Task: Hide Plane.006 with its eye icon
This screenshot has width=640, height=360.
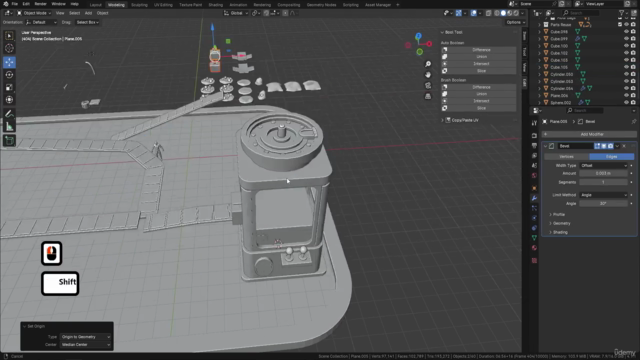Action: 626,95
